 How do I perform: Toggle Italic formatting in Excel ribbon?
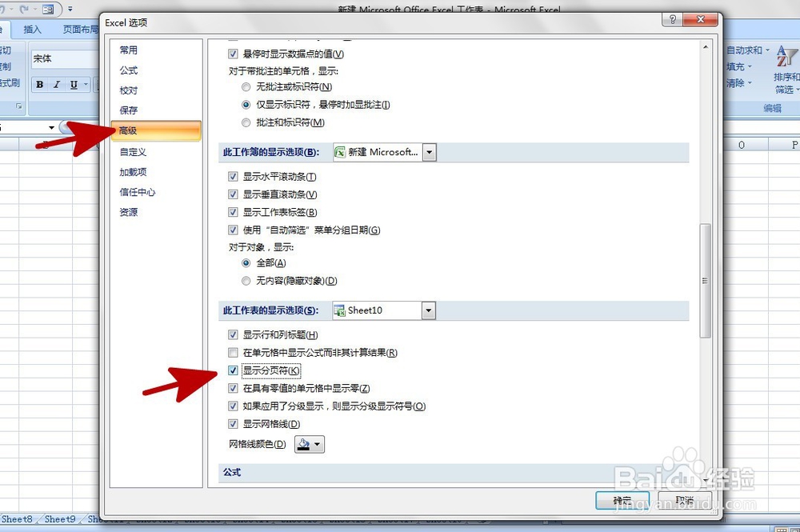click(57, 85)
